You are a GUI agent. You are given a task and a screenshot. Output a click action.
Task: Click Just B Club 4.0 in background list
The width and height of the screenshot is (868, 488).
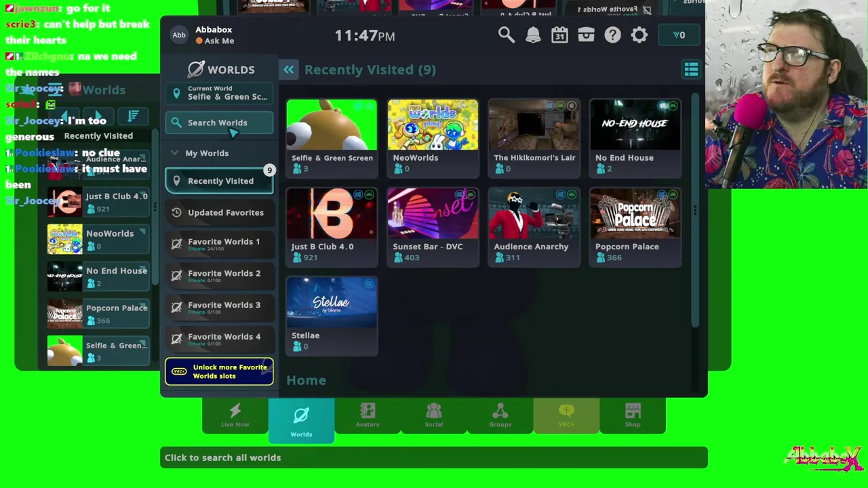pyautogui.click(x=98, y=202)
